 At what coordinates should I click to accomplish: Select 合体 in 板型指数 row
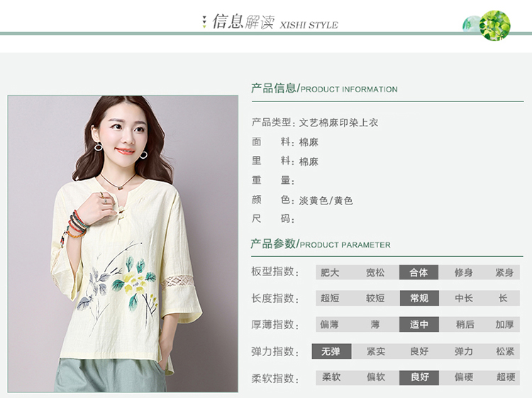(x=419, y=272)
